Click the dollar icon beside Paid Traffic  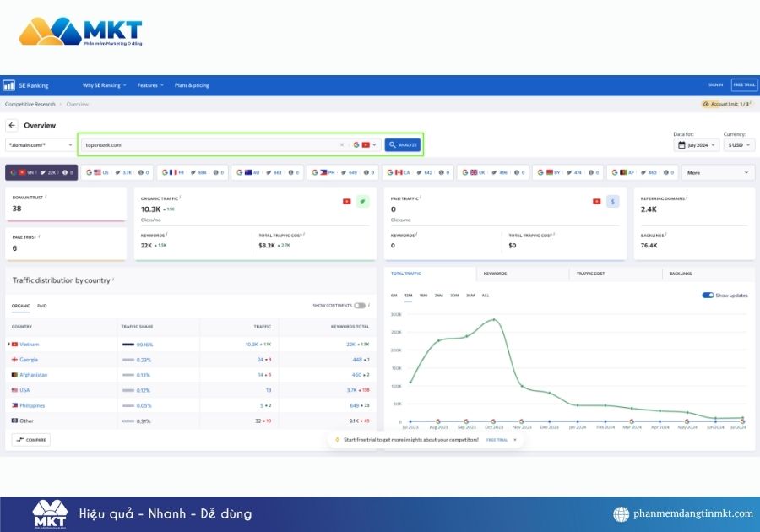(x=611, y=201)
